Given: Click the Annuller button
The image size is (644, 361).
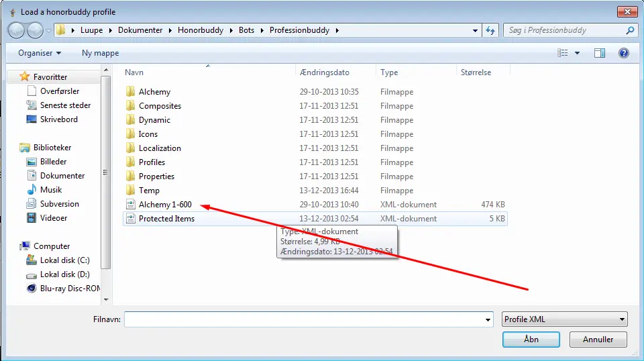Looking at the screenshot, I should [x=598, y=340].
